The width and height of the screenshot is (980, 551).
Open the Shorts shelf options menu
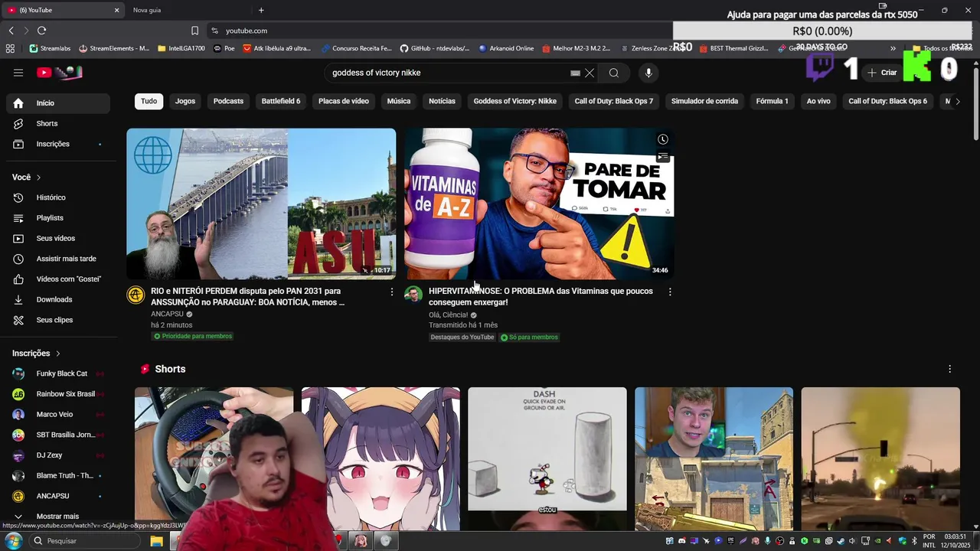point(949,369)
